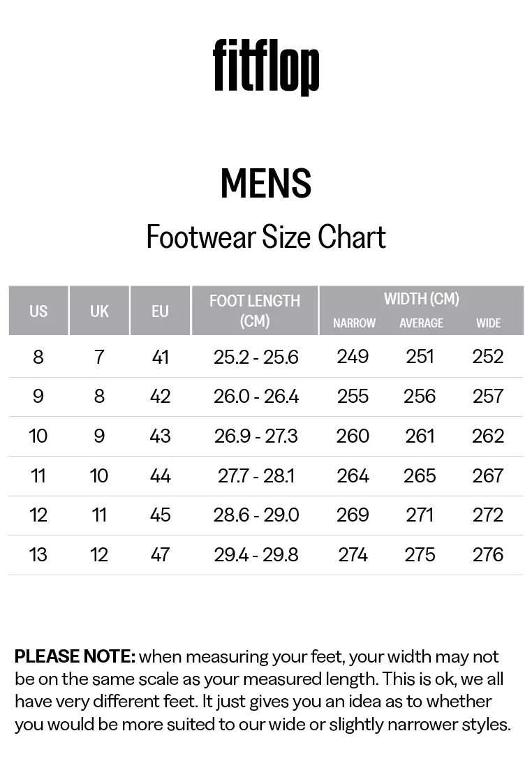Click the FOOT LENGTH (CM) header

tap(255, 311)
